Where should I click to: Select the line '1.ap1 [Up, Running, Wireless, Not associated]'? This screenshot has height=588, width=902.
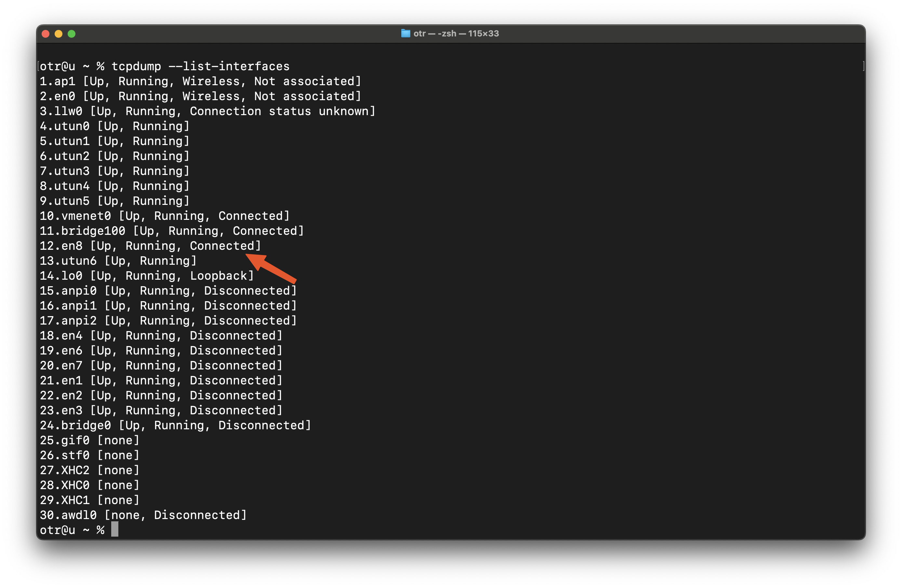pyautogui.click(x=201, y=81)
